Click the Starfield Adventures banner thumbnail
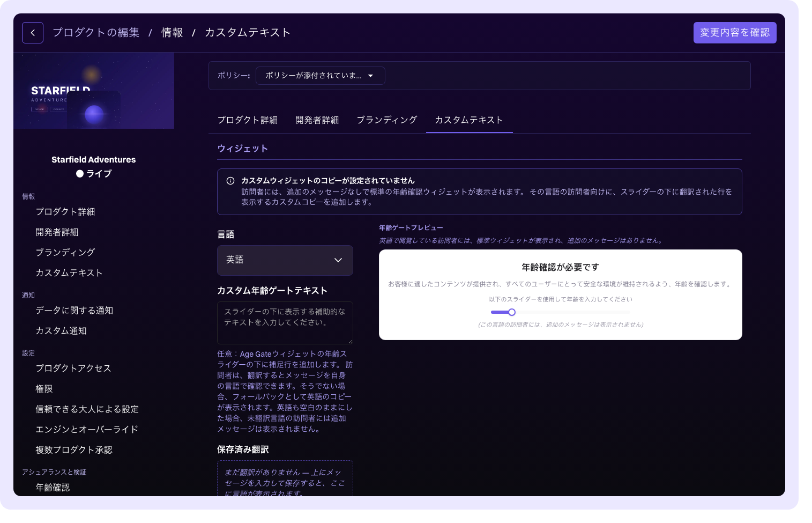 (94, 91)
